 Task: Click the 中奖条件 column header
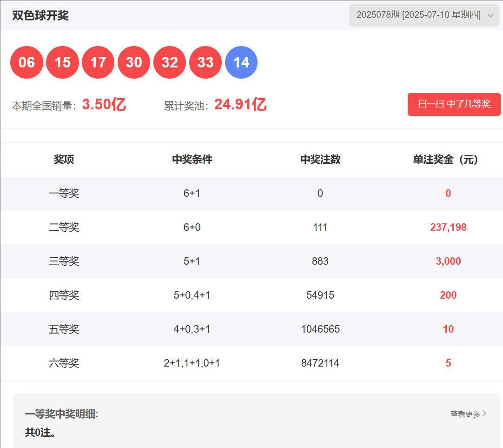click(x=192, y=160)
